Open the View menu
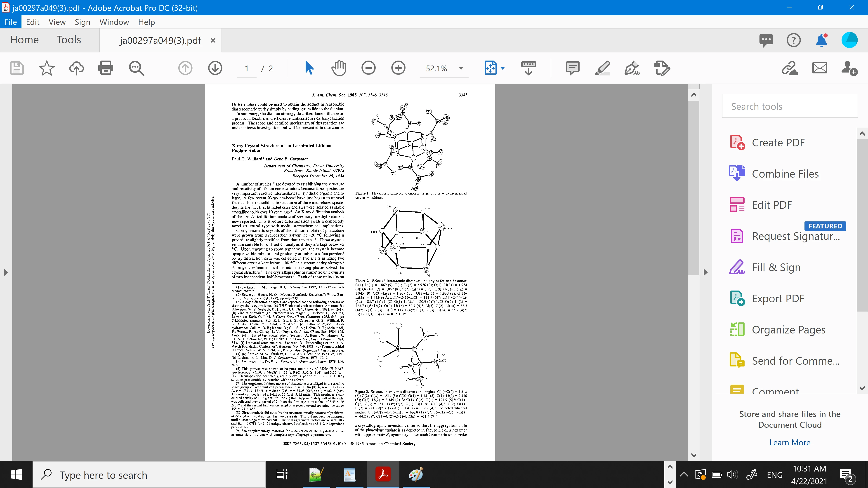 [x=57, y=22]
